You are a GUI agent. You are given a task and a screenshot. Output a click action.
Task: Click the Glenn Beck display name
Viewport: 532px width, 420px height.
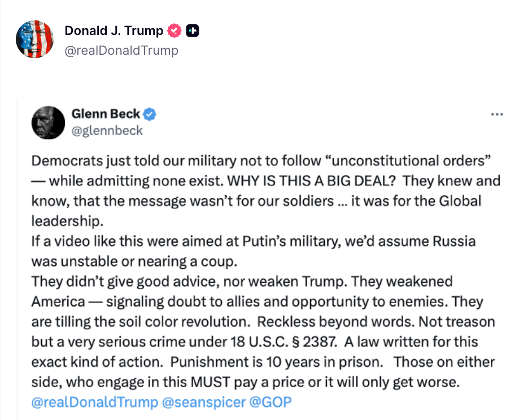[106, 114]
